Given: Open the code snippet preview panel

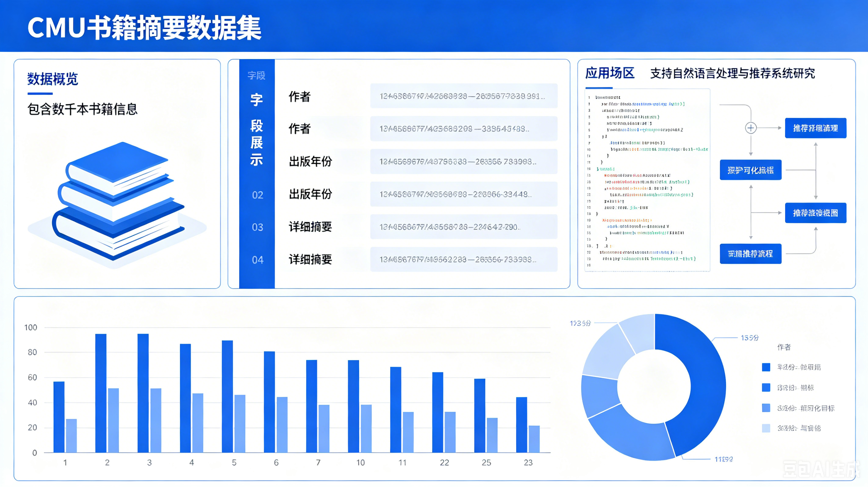Looking at the screenshot, I should 647,180.
